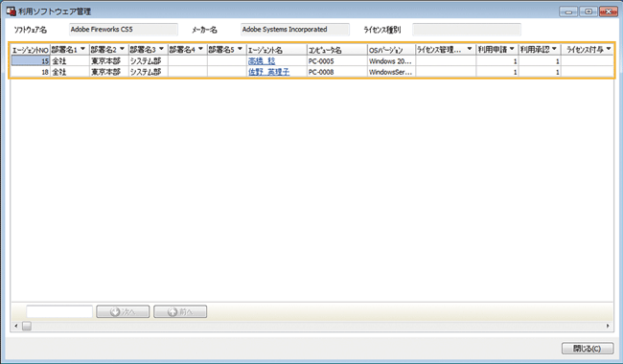Screen dimensions: 623x364
Task: Open the ライセンス付与 column filter dropdown
Action: tap(609, 49)
